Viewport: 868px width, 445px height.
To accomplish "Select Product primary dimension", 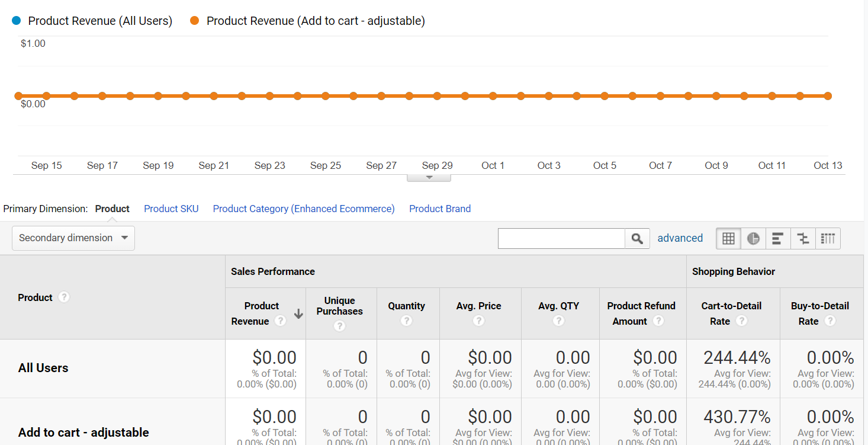I will tap(112, 209).
